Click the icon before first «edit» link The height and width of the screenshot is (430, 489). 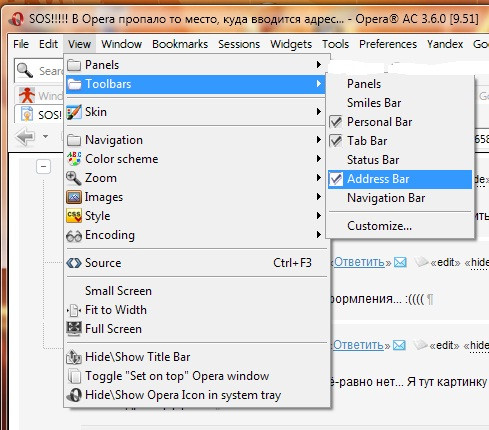tap(421, 262)
